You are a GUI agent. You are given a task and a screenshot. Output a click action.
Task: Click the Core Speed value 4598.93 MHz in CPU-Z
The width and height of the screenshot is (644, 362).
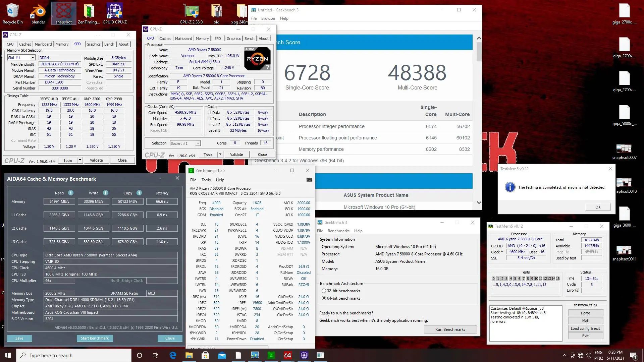coord(185,113)
